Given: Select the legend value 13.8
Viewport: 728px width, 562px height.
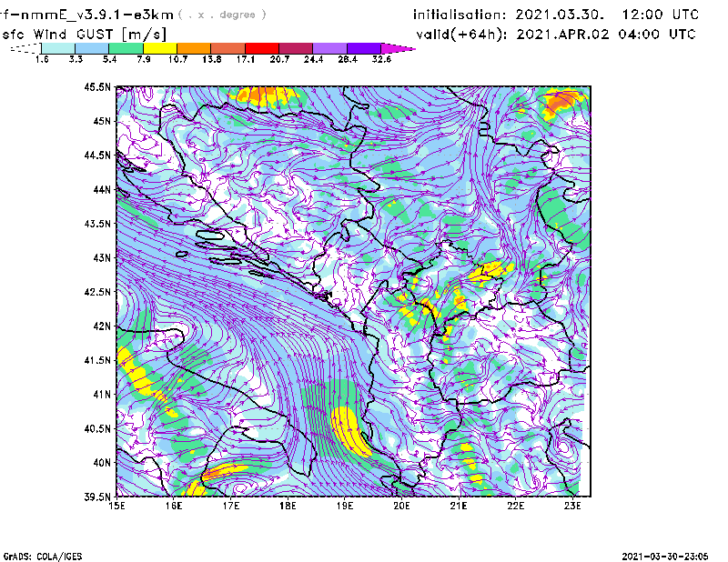Looking at the screenshot, I should [x=212, y=59].
